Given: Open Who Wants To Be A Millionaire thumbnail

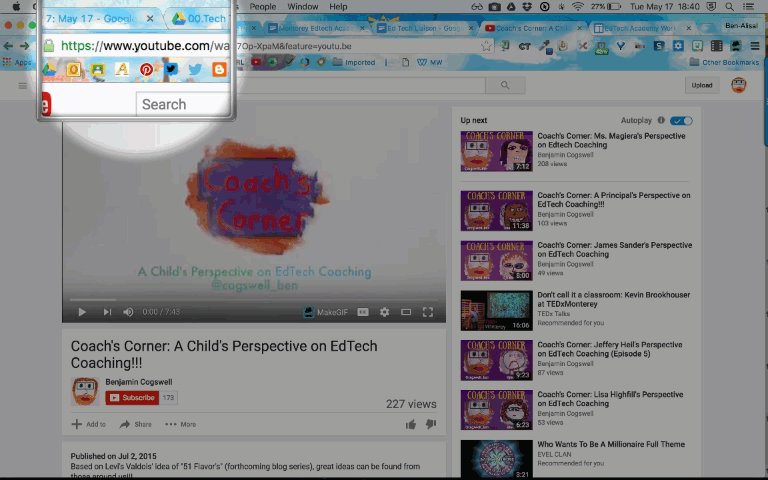Looking at the screenshot, I should point(496,459).
